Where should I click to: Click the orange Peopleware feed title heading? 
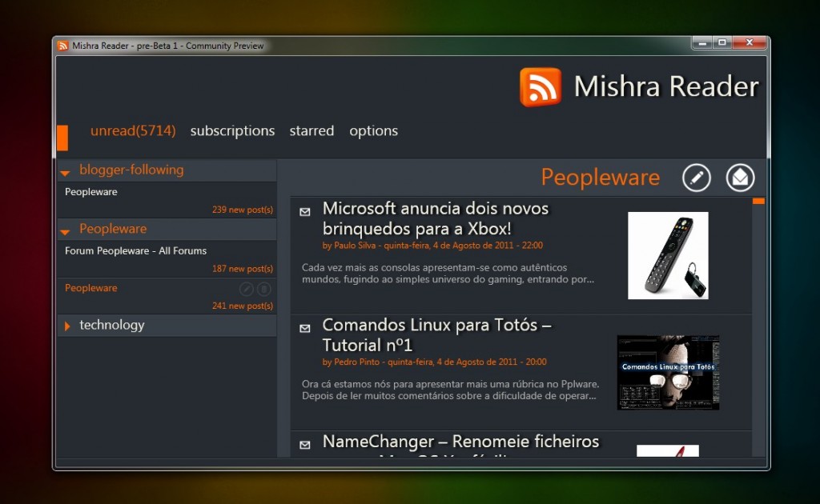[x=601, y=177]
